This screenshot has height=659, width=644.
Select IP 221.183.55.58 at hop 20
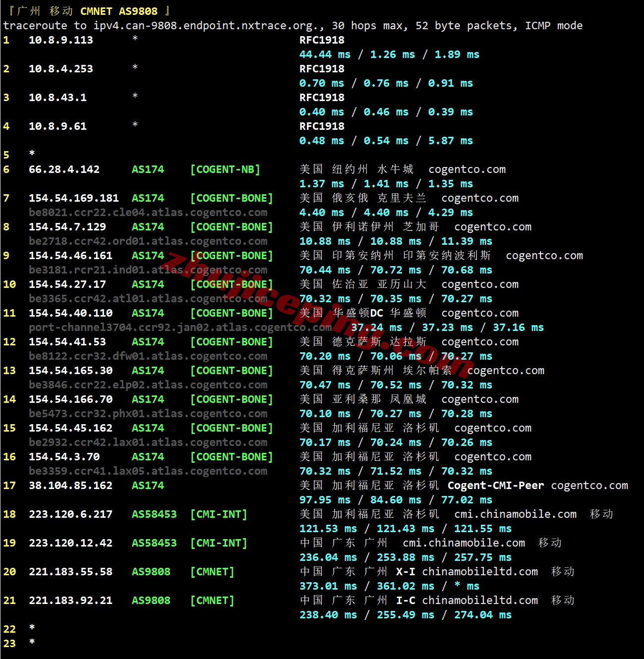(70, 572)
